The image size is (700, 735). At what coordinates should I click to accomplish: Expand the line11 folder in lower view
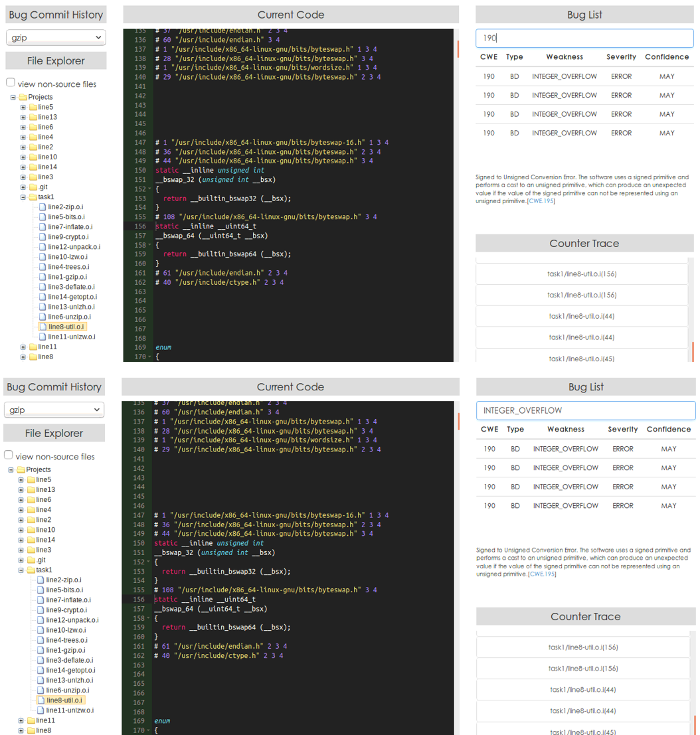pyautogui.click(x=21, y=720)
